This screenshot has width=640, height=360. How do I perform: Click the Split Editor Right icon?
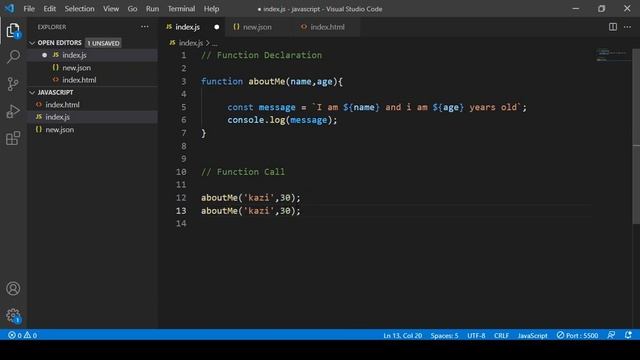click(x=613, y=27)
